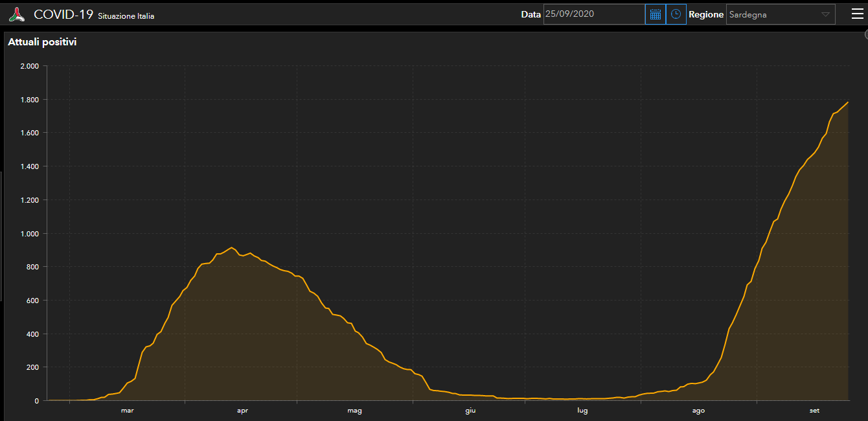Click the Situazione Italia subtitle
This screenshot has width=868, height=421.
tap(126, 16)
